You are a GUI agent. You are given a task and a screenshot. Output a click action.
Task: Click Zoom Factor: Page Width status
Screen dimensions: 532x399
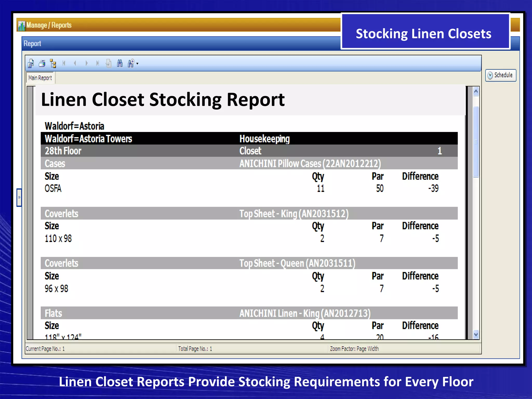tap(354, 349)
